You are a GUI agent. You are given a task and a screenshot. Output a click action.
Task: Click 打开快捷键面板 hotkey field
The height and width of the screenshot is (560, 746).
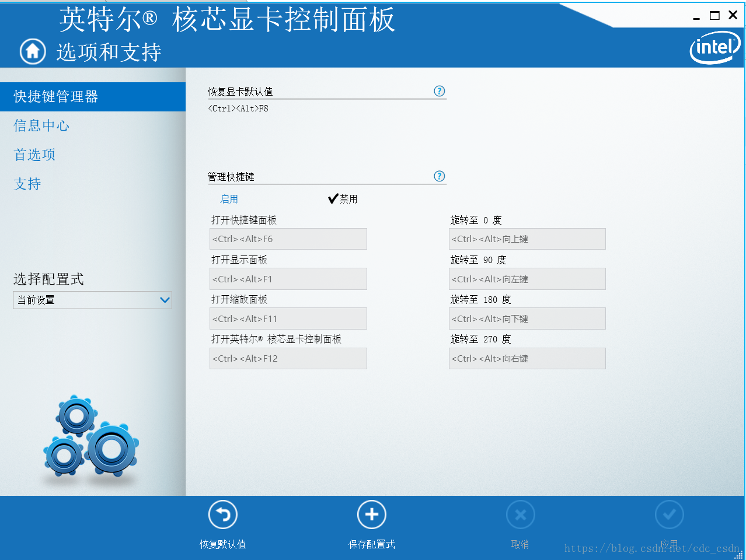(x=288, y=239)
